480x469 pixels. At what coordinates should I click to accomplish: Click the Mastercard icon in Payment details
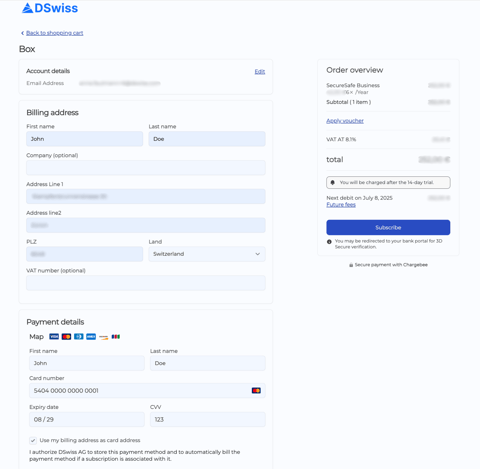(x=66, y=337)
